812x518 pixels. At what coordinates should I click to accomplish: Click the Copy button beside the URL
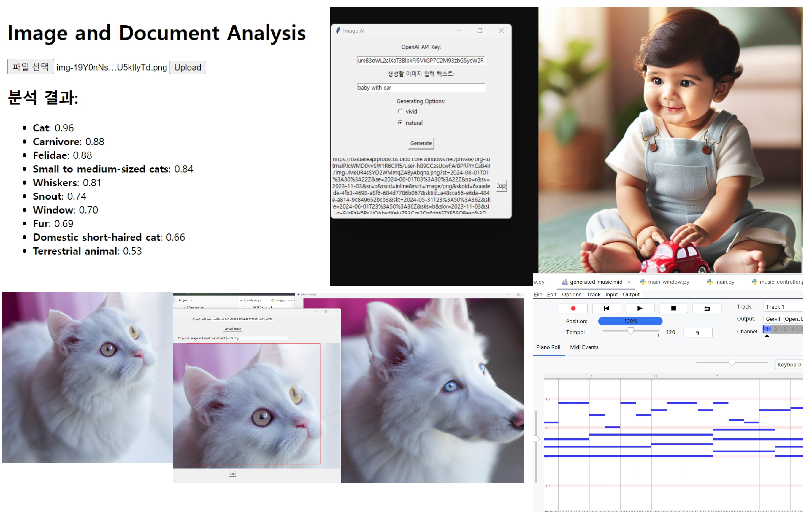(x=502, y=186)
